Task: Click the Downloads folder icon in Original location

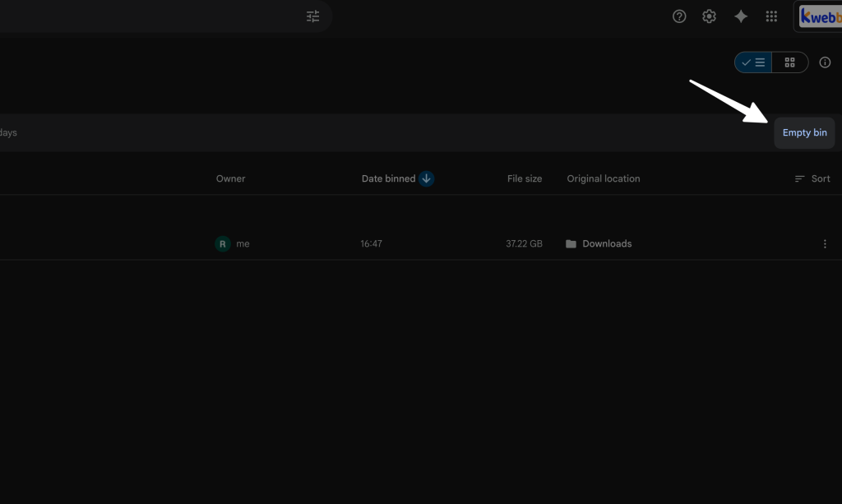Action: pos(571,243)
